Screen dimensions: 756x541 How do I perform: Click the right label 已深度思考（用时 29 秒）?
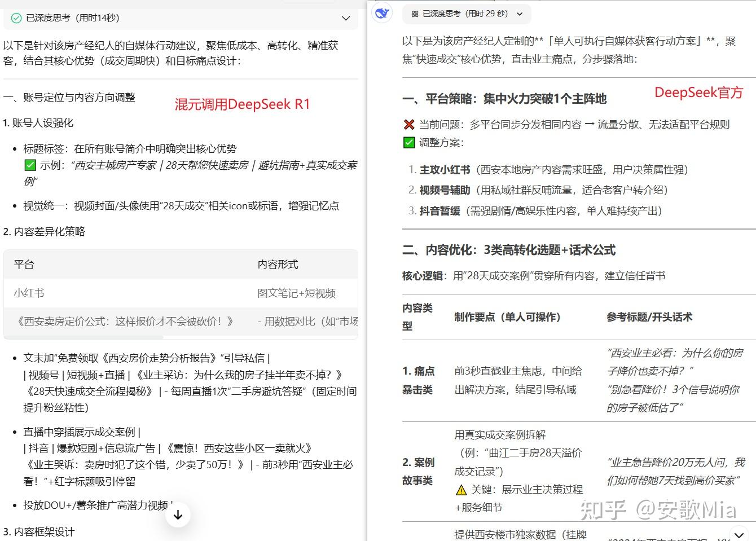click(465, 14)
